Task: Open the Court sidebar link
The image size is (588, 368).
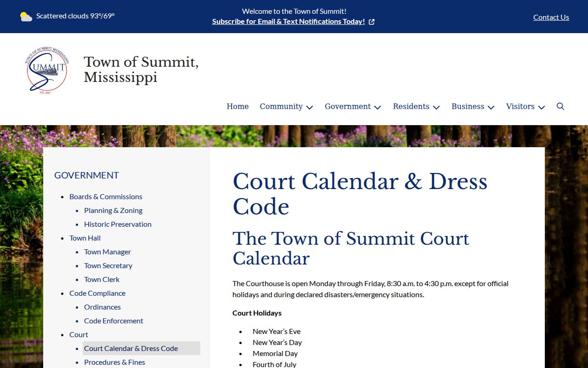Action: (79, 334)
